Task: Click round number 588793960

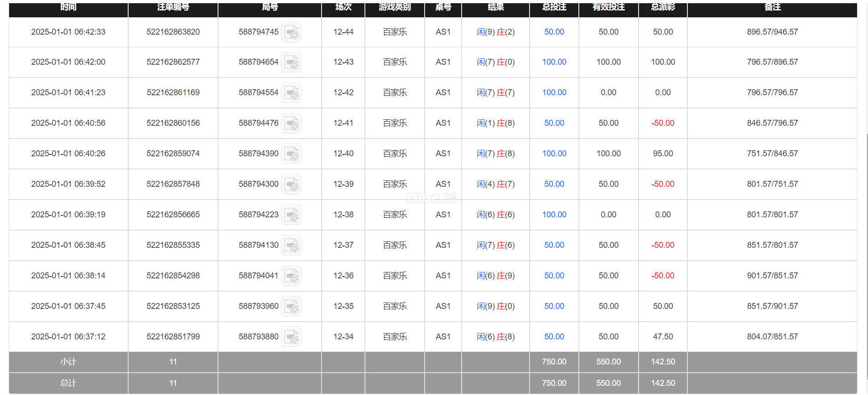Action: point(259,306)
